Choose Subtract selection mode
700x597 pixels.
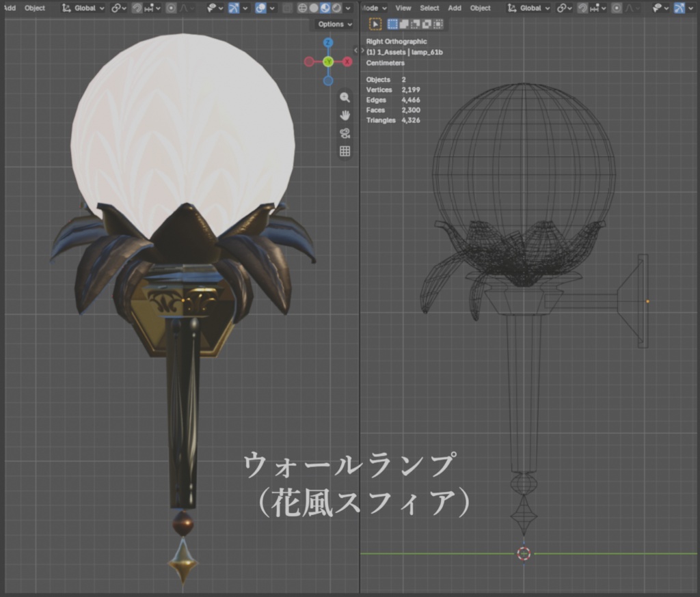point(416,24)
